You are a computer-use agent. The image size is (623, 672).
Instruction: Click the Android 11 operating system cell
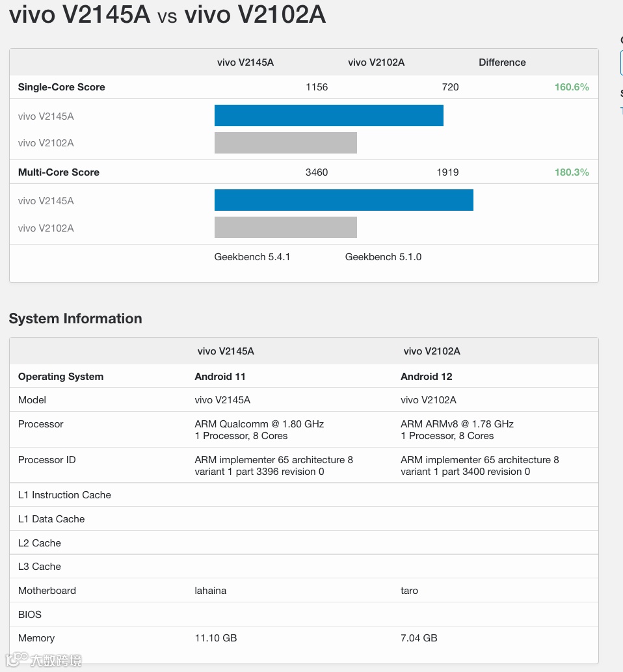tap(220, 377)
